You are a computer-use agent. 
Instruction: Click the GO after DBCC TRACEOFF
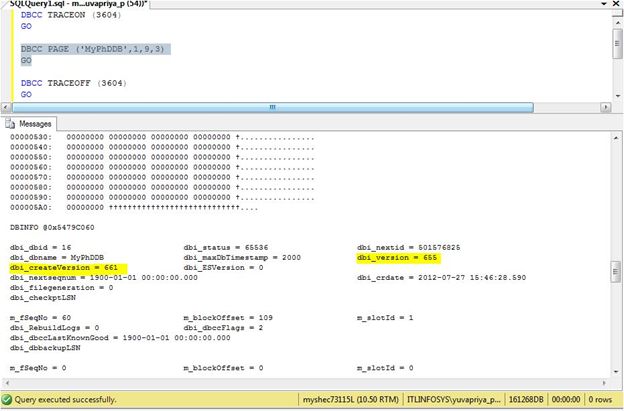coord(26,95)
